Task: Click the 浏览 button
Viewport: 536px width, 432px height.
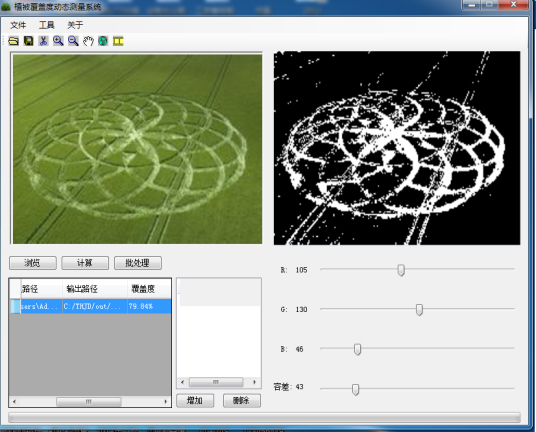Action: [33, 263]
